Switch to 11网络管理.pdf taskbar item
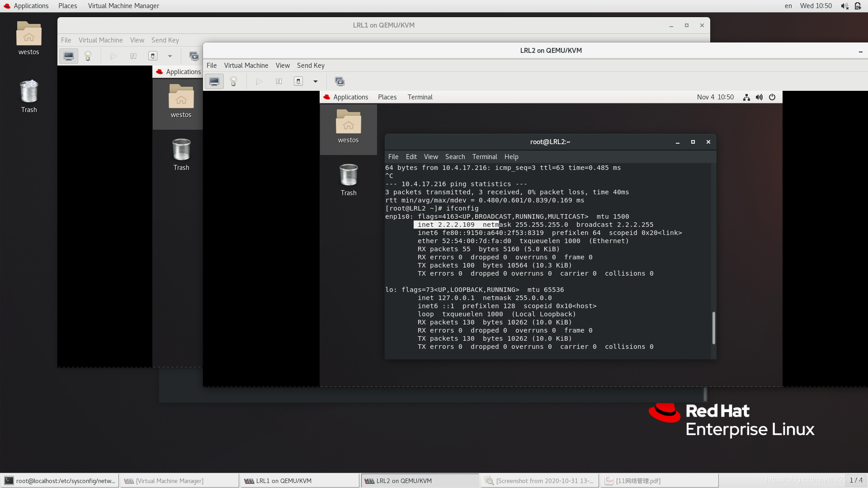This screenshot has height=488, width=868. [660, 481]
